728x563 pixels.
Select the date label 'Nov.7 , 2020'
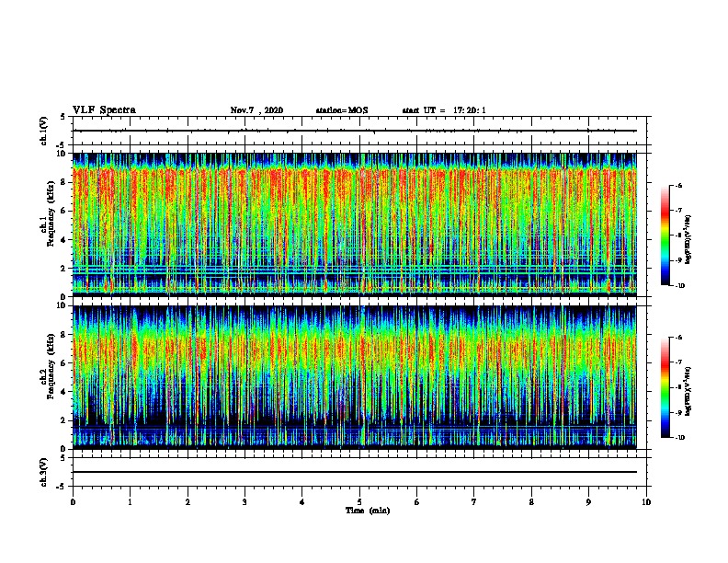point(256,110)
